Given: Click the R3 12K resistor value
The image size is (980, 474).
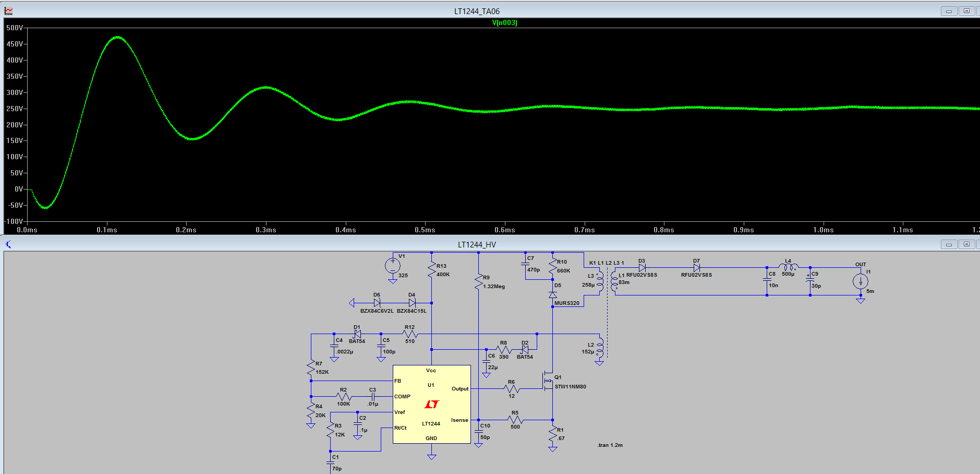Looking at the screenshot, I should coord(340,434).
